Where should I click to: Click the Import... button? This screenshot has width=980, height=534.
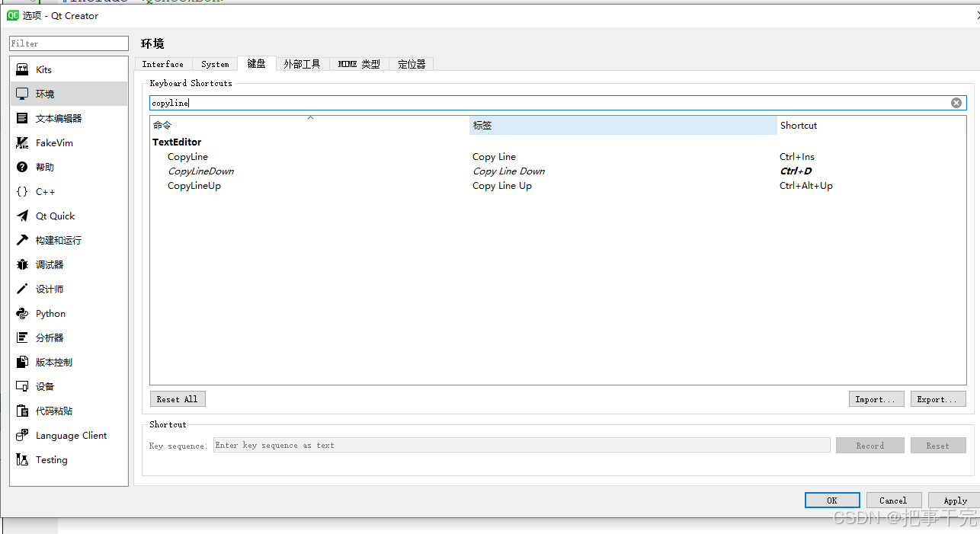876,399
